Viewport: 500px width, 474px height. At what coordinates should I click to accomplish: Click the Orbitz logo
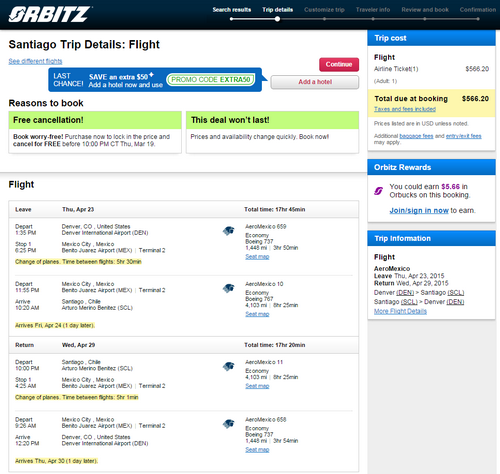pyautogui.click(x=50, y=14)
